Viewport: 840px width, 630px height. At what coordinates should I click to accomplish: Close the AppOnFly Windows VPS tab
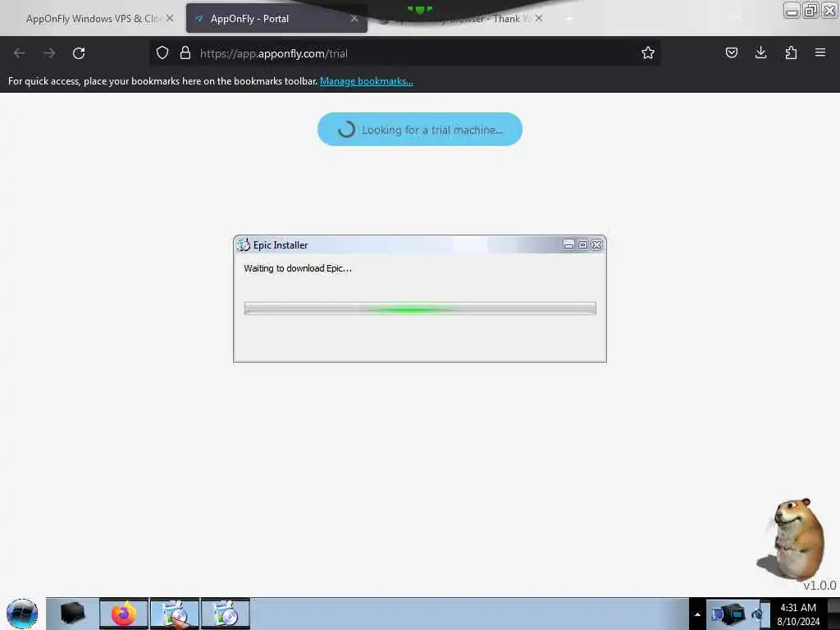(170, 18)
